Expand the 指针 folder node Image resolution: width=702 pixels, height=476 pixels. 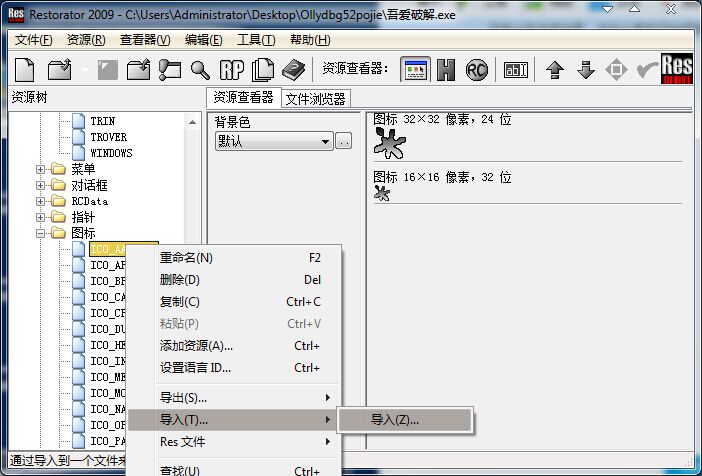pos(40,218)
